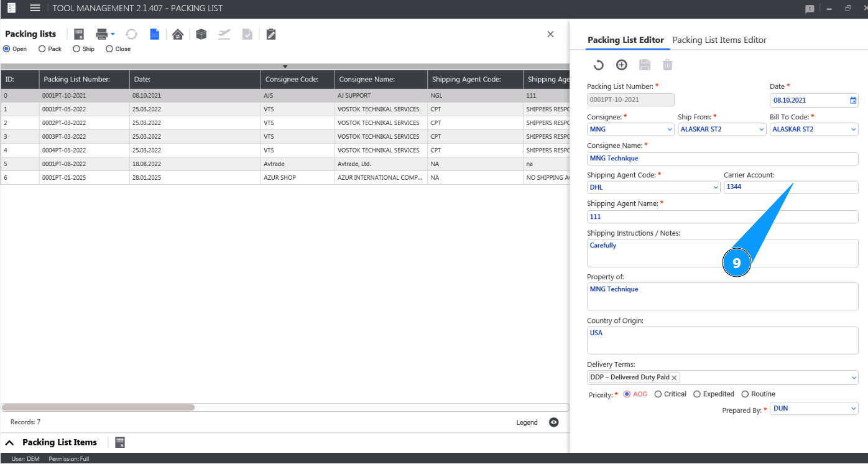
Task: Click the blue document icon
Action: pyautogui.click(x=154, y=34)
